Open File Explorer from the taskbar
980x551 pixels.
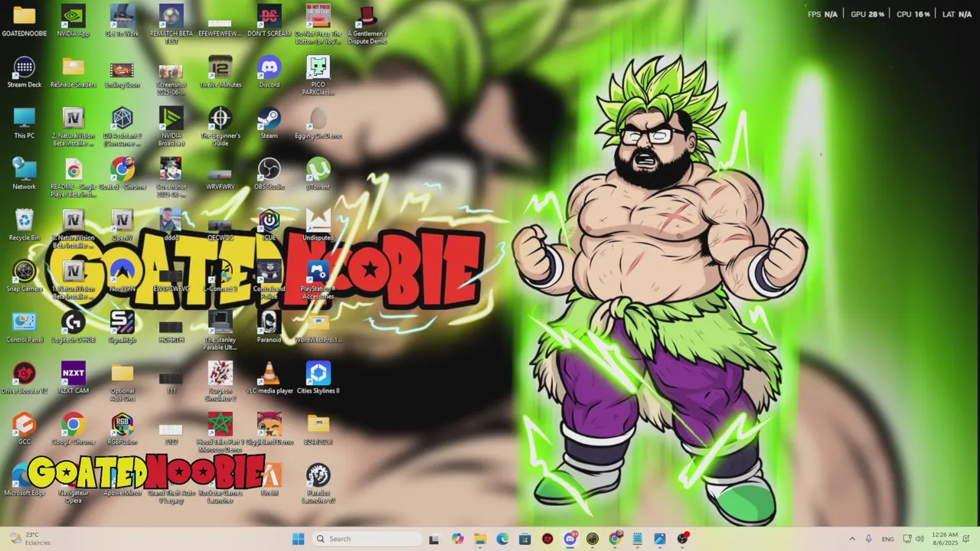(480, 539)
